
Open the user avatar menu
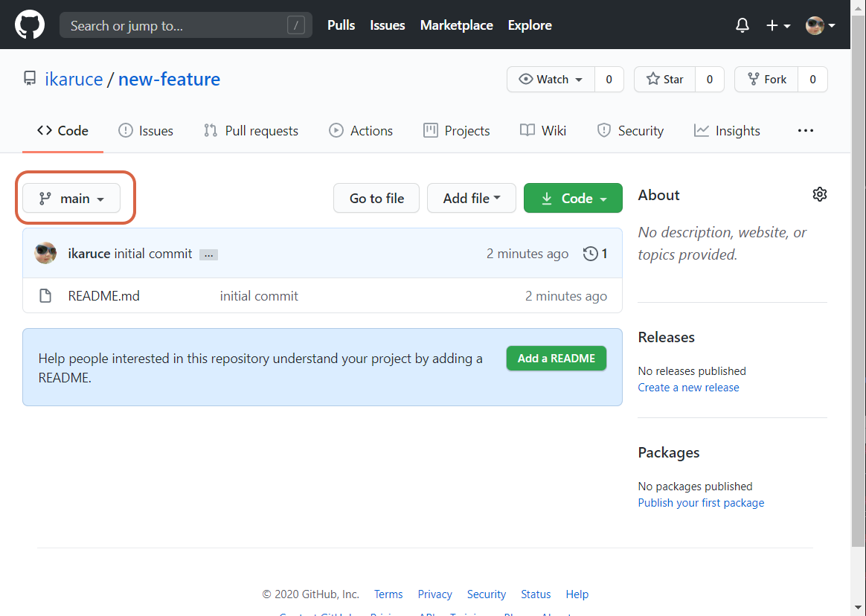(820, 25)
